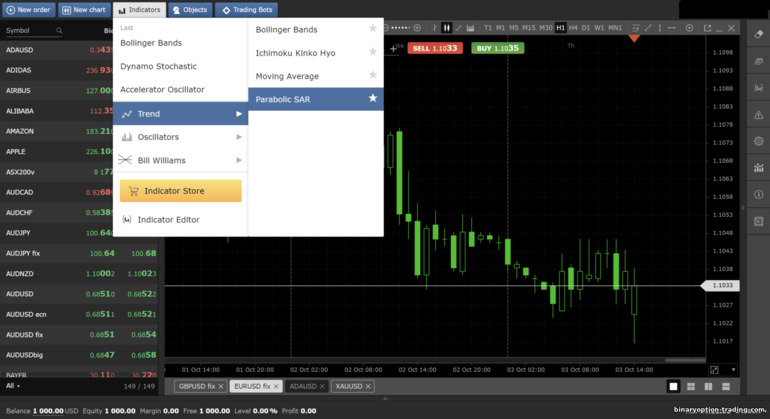Viewport: 770px width, 419px height.
Task: Open the windows panel icon in right sidebar
Action: [x=759, y=61]
